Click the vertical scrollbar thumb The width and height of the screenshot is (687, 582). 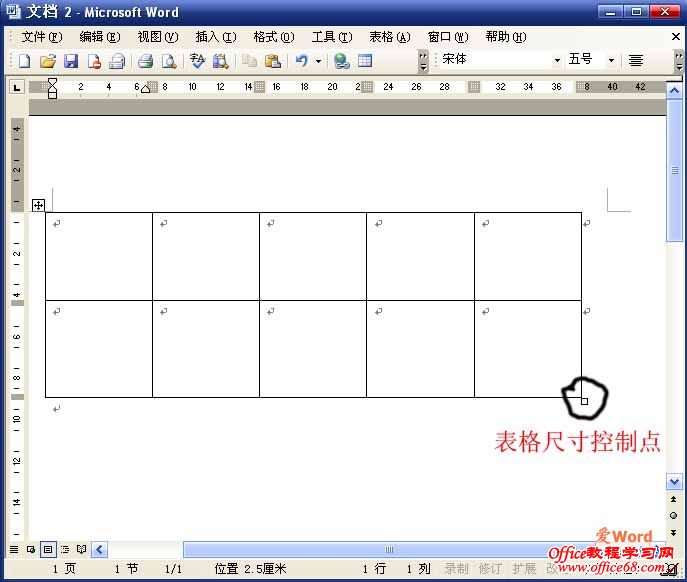(674, 170)
